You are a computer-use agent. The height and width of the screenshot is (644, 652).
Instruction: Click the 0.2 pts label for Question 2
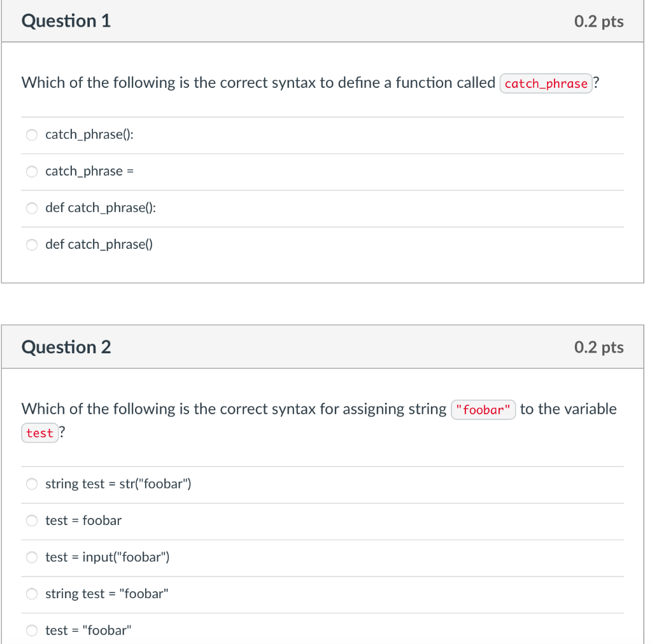598,347
